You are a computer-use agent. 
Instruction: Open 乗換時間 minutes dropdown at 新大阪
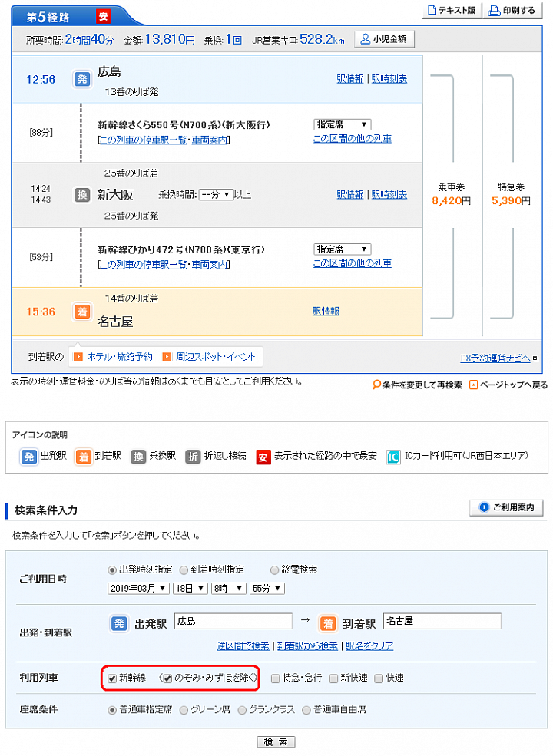point(216,194)
